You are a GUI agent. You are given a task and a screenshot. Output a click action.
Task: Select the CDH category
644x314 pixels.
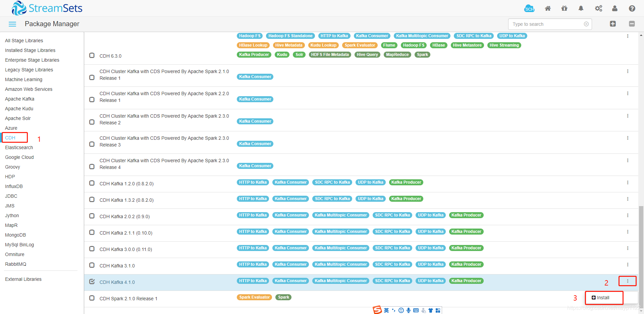pyautogui.click(x=10, y=138)
